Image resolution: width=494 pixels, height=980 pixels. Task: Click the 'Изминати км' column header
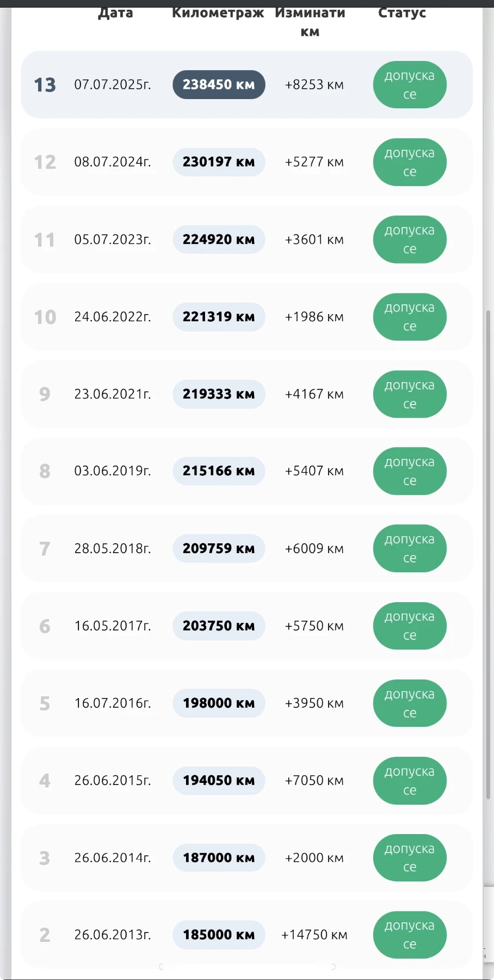tap(310, 22)
